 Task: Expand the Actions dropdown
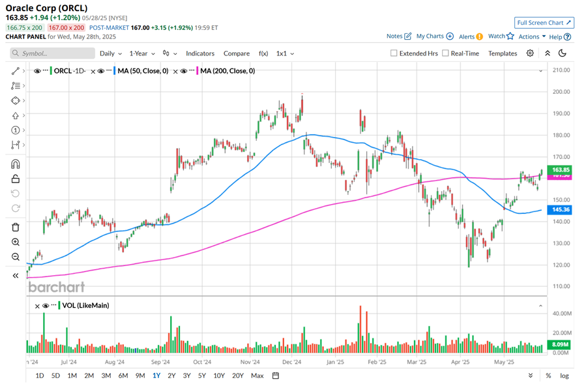pyautogui.click(x=532, y=37)
